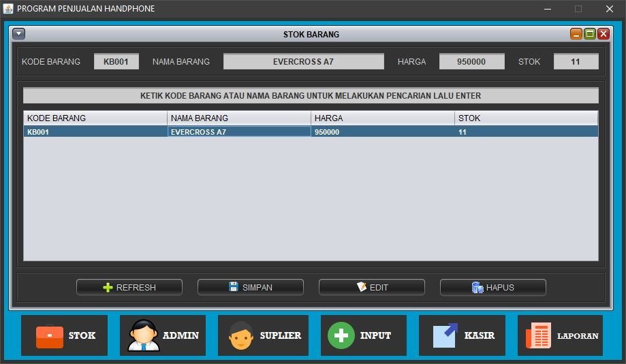Click the Java application icon in title bar
The image size is (626, 364).
[8, 9]
